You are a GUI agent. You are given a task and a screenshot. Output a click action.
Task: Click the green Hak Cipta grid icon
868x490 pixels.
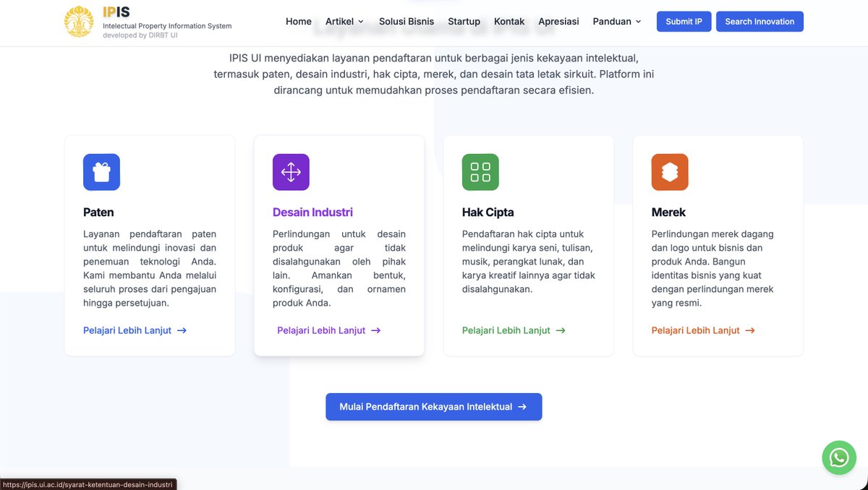(480, 172)
